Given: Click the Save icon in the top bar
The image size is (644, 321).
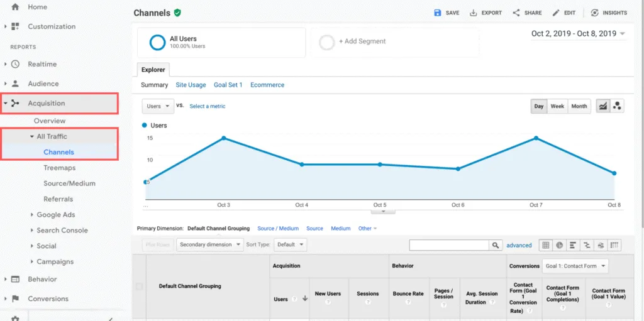Looking at the screenshot, I should tap(438, 13).
